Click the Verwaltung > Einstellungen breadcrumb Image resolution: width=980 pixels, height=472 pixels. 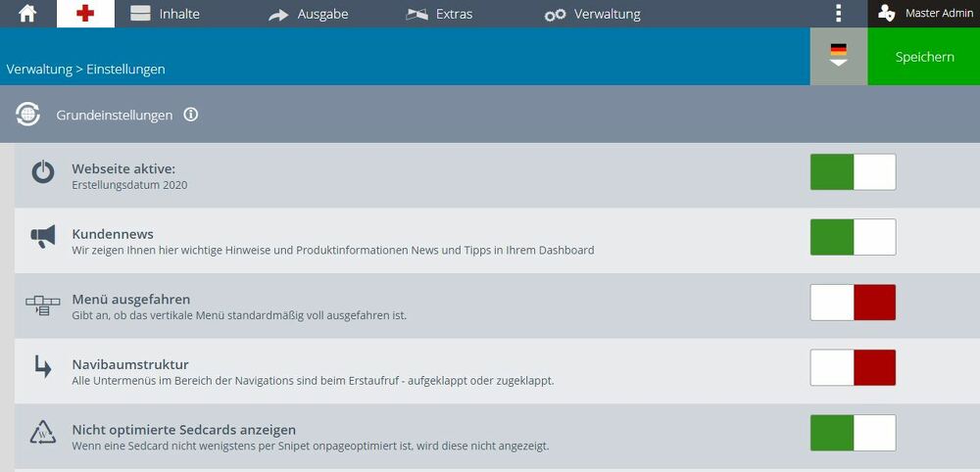coord(85,70)
